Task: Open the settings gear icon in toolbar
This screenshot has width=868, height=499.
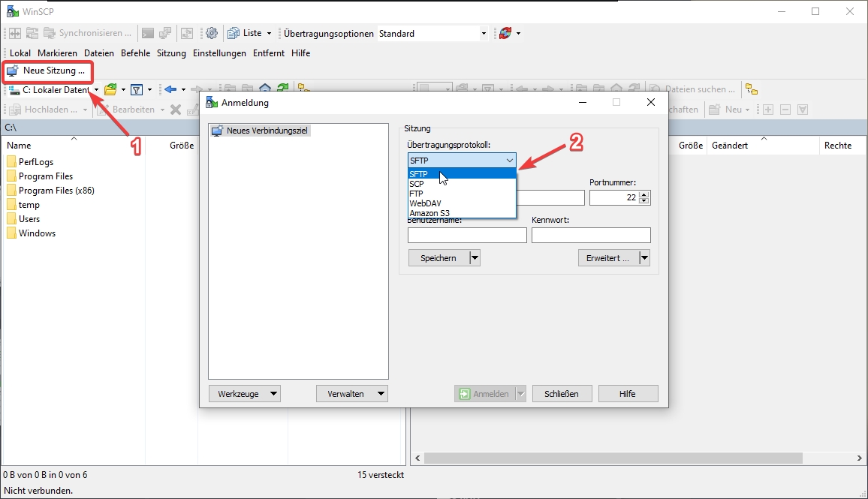Action: (212, 33)
